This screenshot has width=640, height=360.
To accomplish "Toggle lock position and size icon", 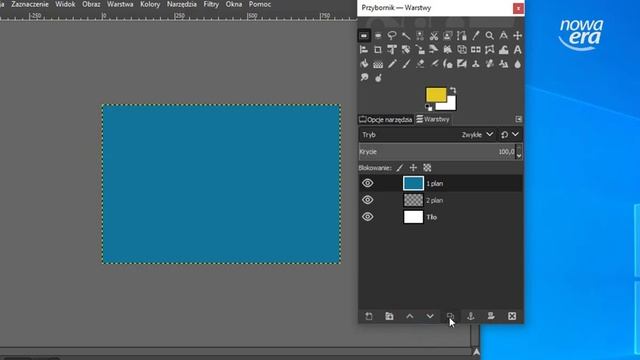I will coord(413,168).
